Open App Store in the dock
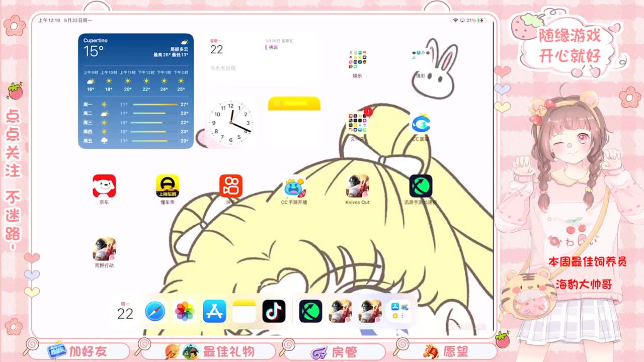The height and width of the screenshot is (362, 644). (x=214, y=311)
